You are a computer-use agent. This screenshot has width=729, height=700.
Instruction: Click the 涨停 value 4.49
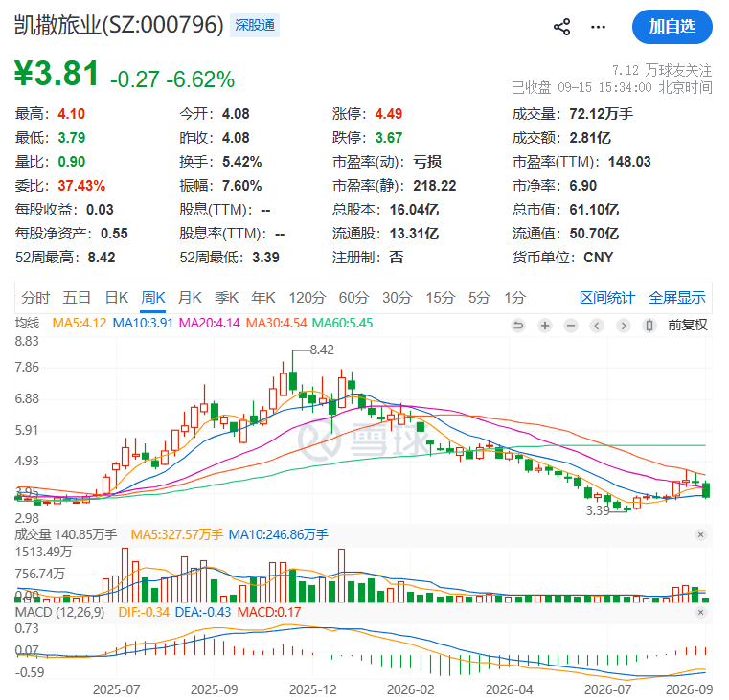[389, 113]
